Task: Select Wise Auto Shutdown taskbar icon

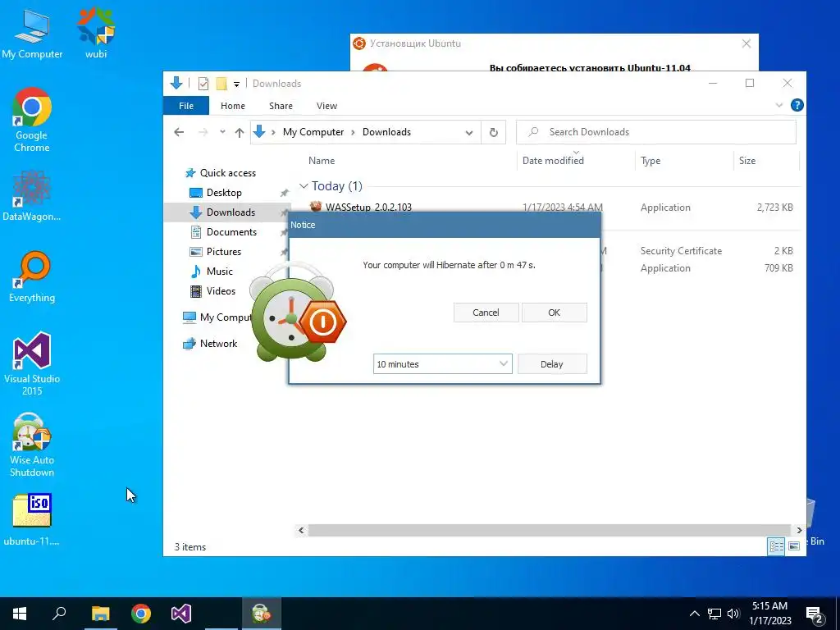Action: click(262, 614)
